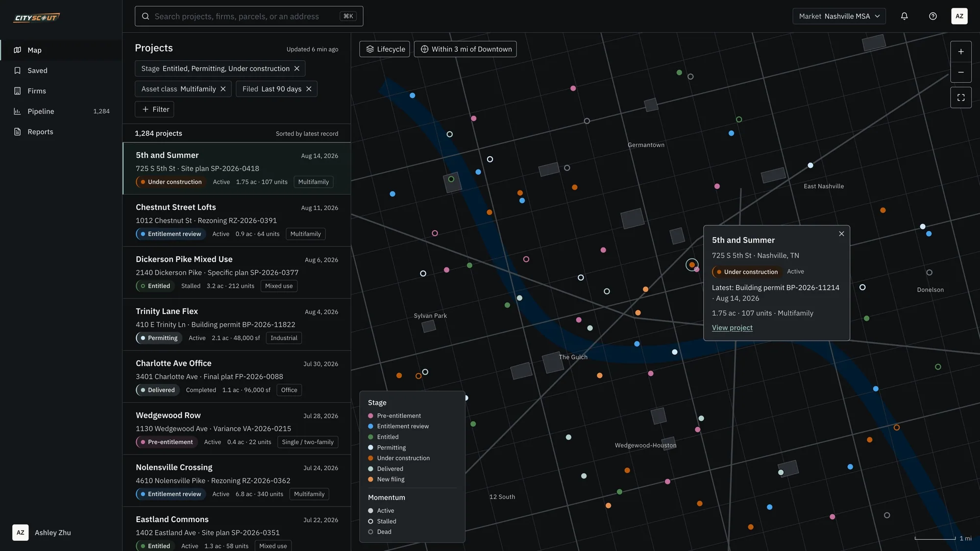Open the Ashley Zhu profile avatar
Image resolution: width=980 pixels, height=551 pixels.
(x=20, y=532)
